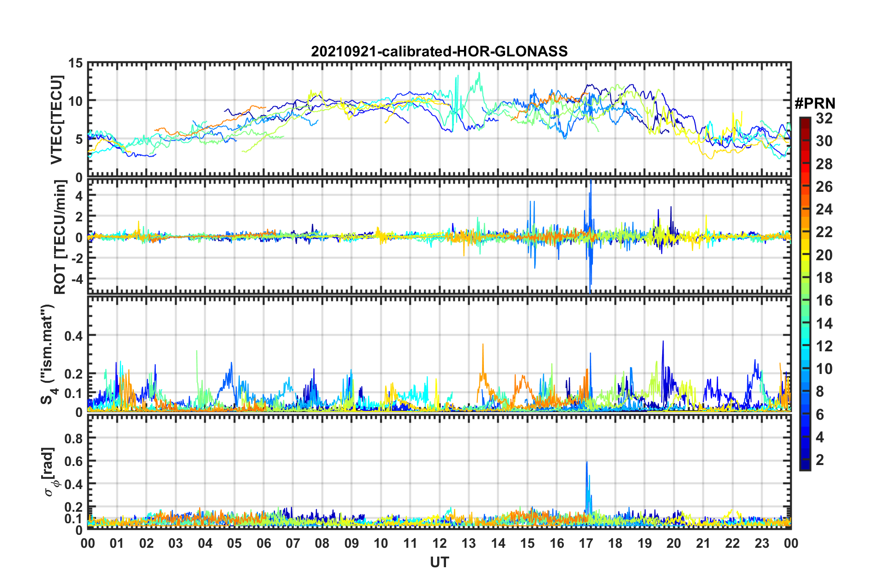
Task: Select x-axis tick label 01
Action: pyautogui.click(x=117, y=543)
